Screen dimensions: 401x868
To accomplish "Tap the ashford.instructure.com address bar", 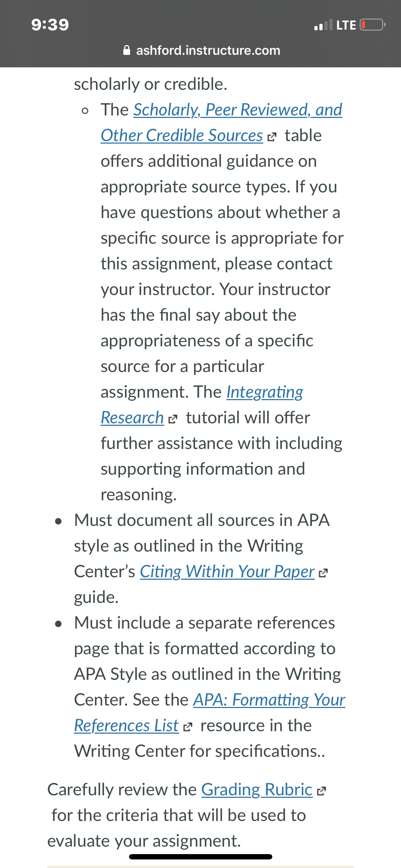I will (x=201, y=50).
